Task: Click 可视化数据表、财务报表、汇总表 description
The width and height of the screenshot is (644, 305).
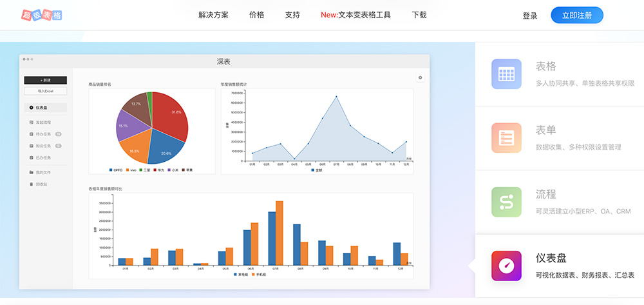Action: click(x=585, y=275)
